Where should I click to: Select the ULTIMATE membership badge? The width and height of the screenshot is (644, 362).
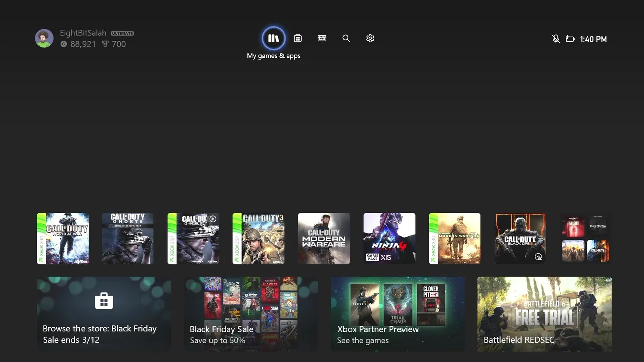(122, 33)
